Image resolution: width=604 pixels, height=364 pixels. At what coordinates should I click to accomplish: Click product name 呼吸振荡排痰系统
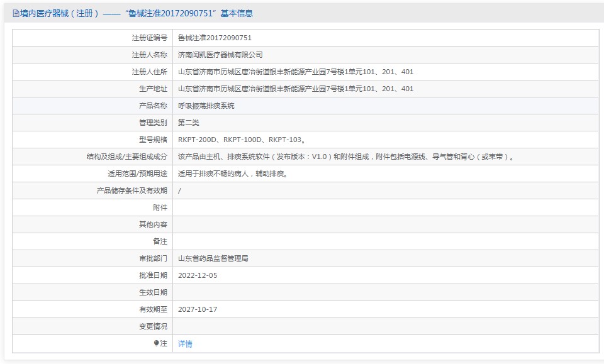(206, 106)
